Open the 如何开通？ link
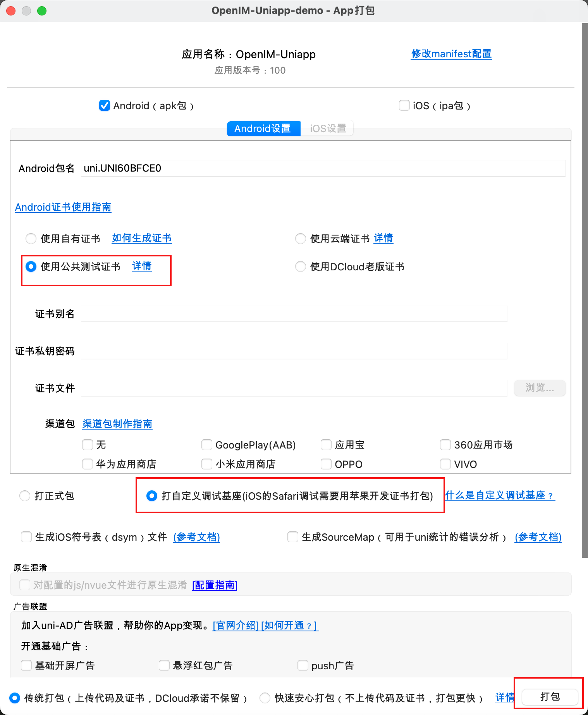The height and width of the screenshot is (715, 588). [x=289, y=626]
